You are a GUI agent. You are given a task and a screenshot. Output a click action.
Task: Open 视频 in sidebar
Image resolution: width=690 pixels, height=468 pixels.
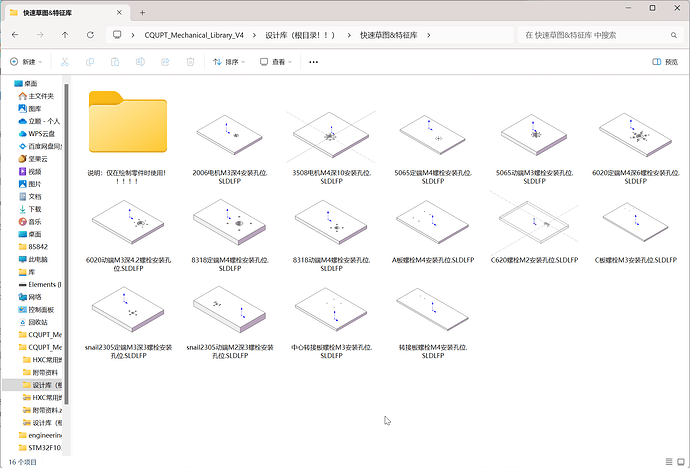click(30, 172)
